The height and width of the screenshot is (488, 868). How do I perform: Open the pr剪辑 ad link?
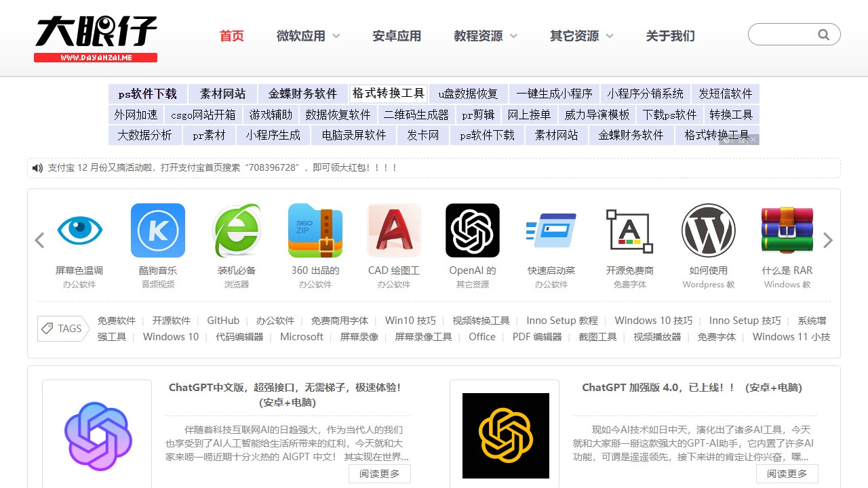tap(478, 115)
